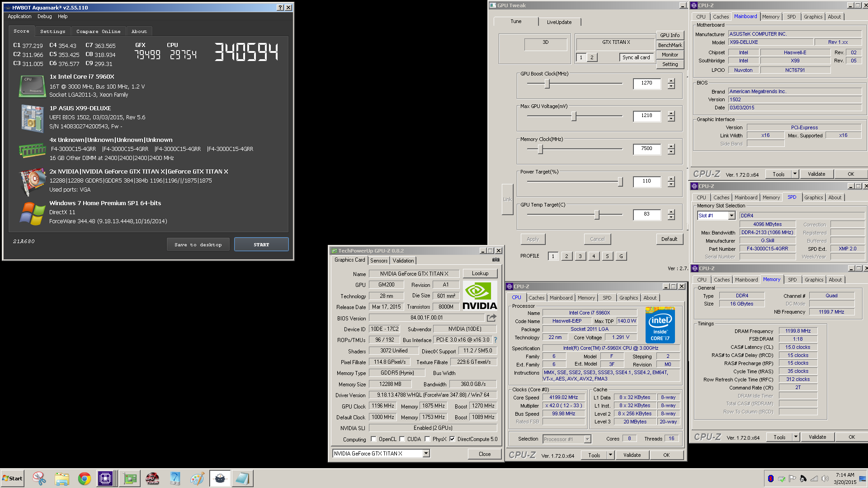The width and height of the screenshot is (868, 488).
Task: Decrease the Memory Clock value
Action: 671,151
